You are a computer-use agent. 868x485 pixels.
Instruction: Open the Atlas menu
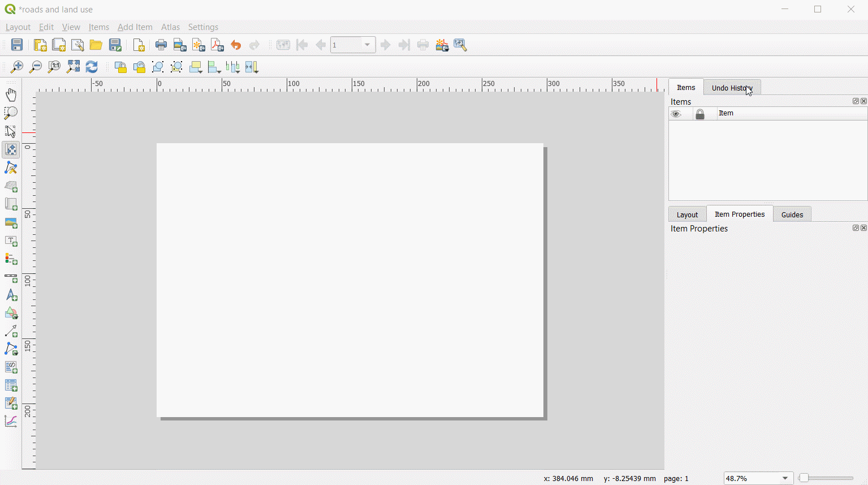pos(170,27)
